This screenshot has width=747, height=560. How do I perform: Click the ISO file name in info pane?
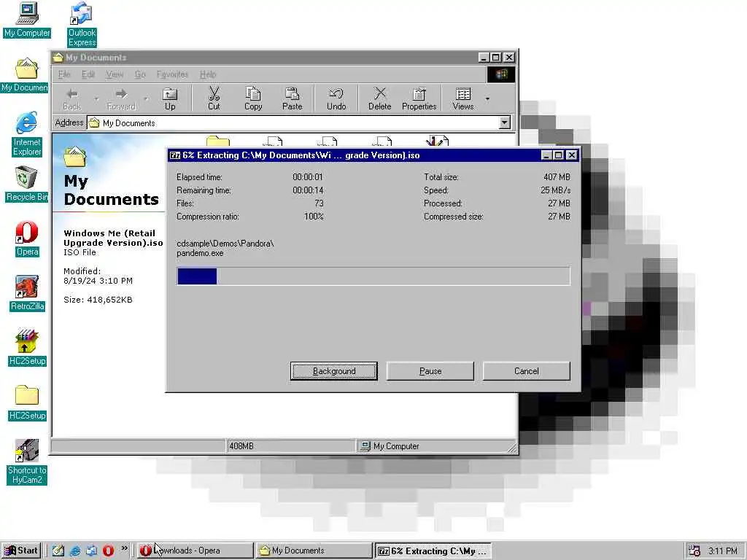(113, 238)
